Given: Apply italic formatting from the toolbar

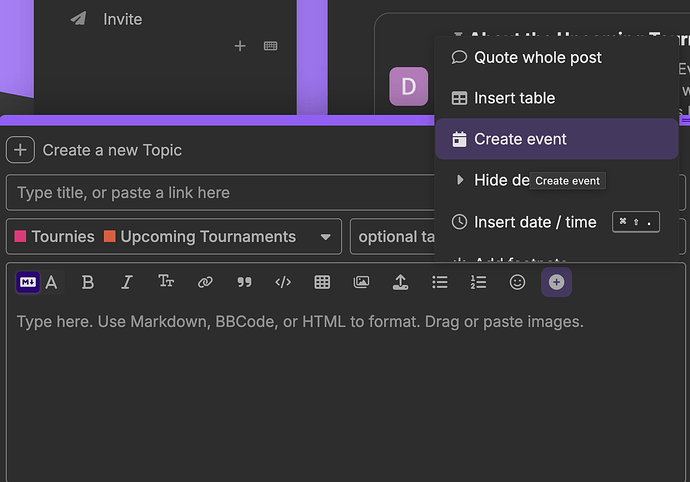Looking at the screenshot, I should click(127, 283).
